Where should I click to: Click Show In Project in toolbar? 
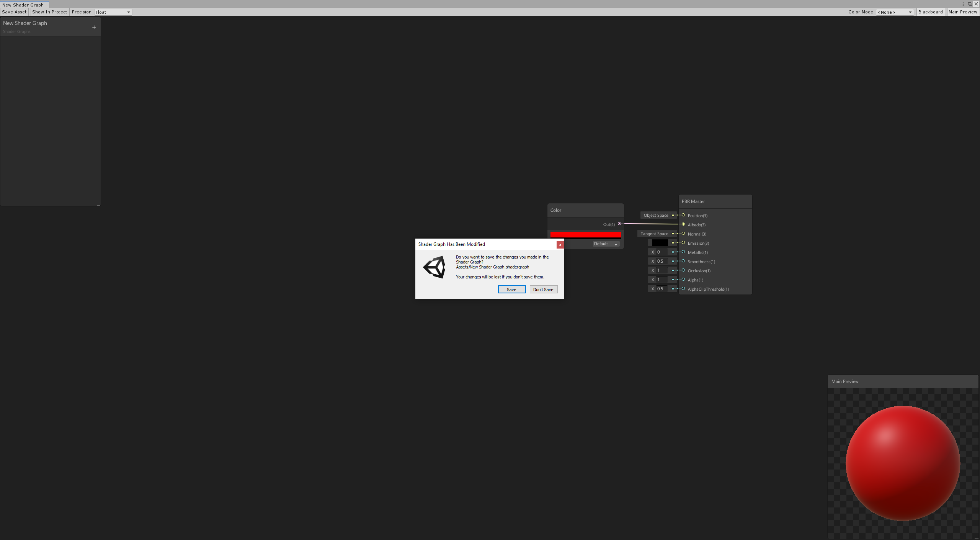tap(50, 12)
